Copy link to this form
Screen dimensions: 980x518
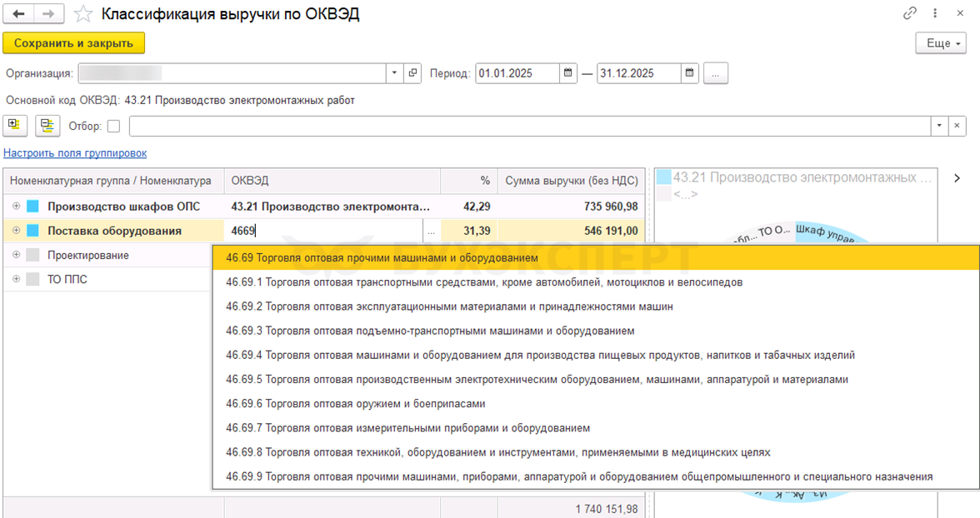(x=910, y=14)
